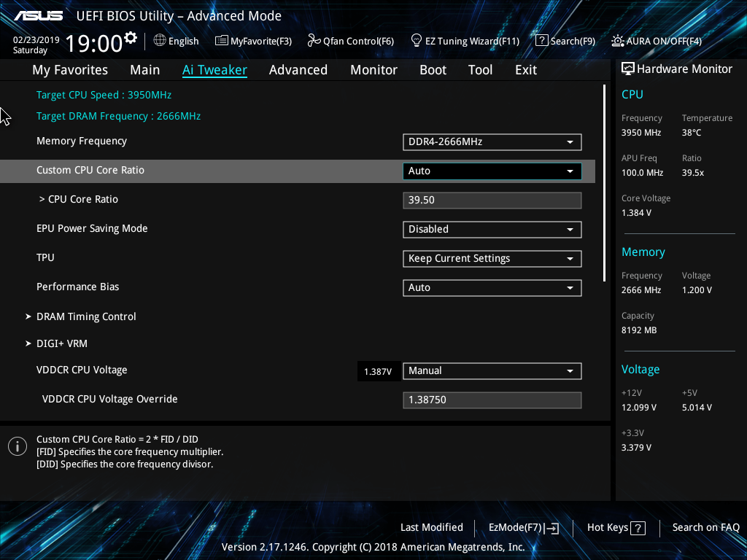Click Target CPU Speed : 3950MHz text
Image resolution: width=747 pixels, height=560 pixels.
(104, 95)
